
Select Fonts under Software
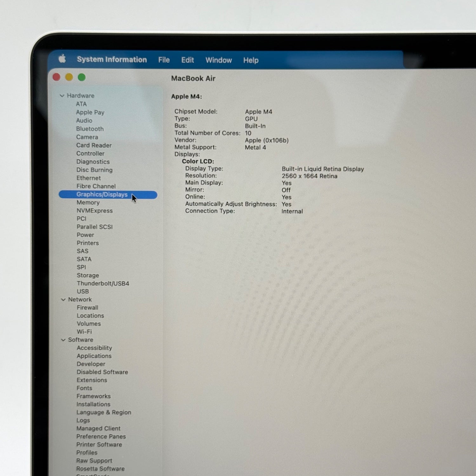[x=84, y=388]
